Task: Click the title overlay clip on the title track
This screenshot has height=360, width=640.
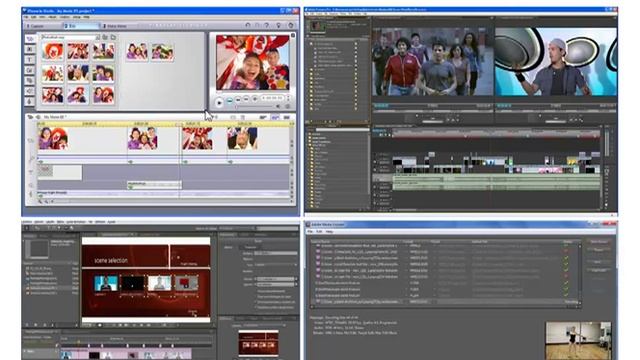Action: [59, 172]
